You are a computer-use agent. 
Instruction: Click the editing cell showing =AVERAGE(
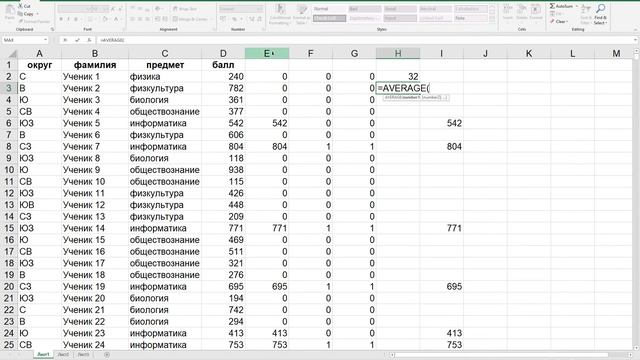pos(403,88)
